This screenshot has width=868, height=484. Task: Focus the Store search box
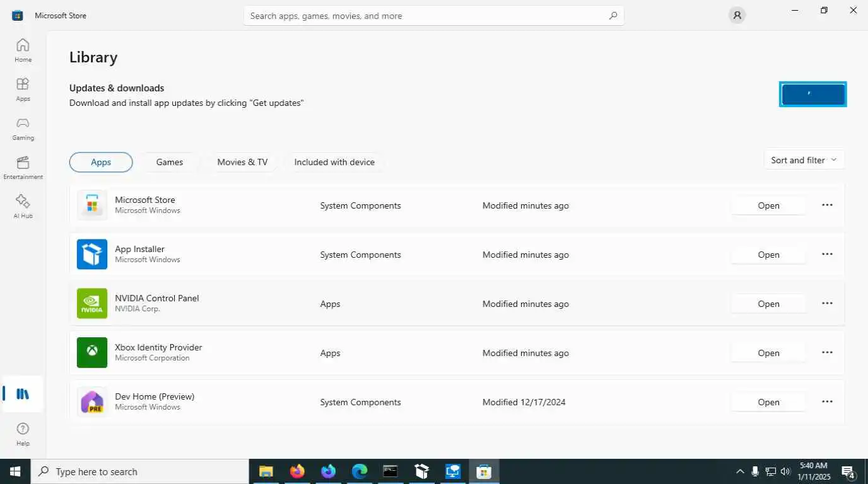[434, 16]
